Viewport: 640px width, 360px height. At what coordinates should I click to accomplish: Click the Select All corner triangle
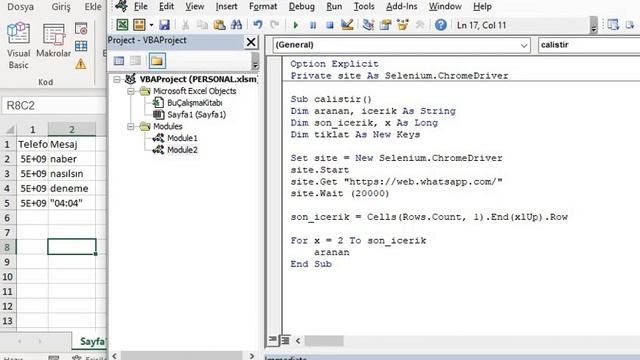coord(9,130)
